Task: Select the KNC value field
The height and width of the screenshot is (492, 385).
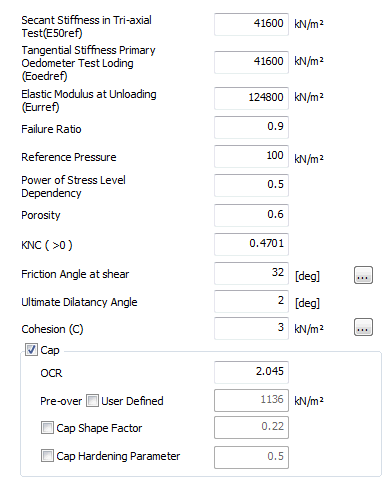Action: coord(251,244)
